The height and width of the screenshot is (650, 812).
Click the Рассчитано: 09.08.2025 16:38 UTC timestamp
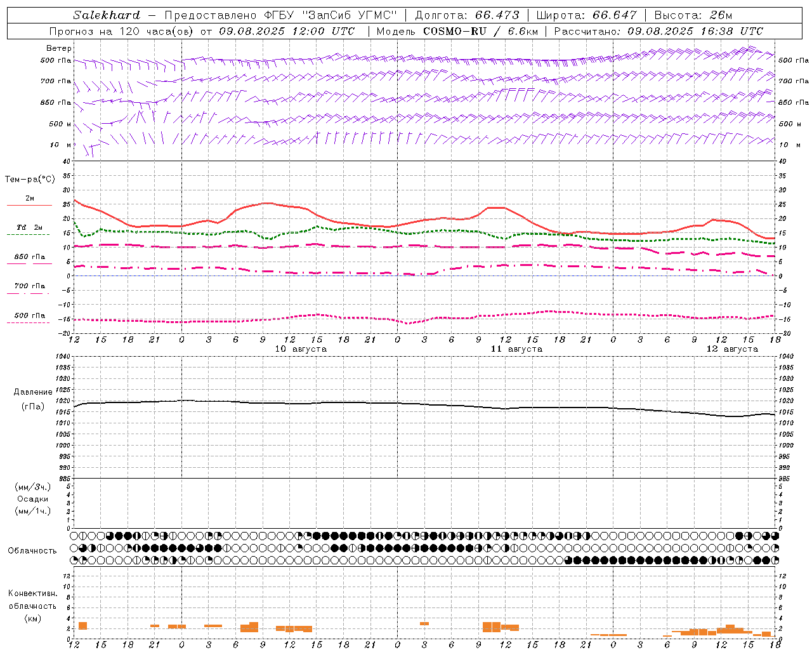[x=658, y=31]
